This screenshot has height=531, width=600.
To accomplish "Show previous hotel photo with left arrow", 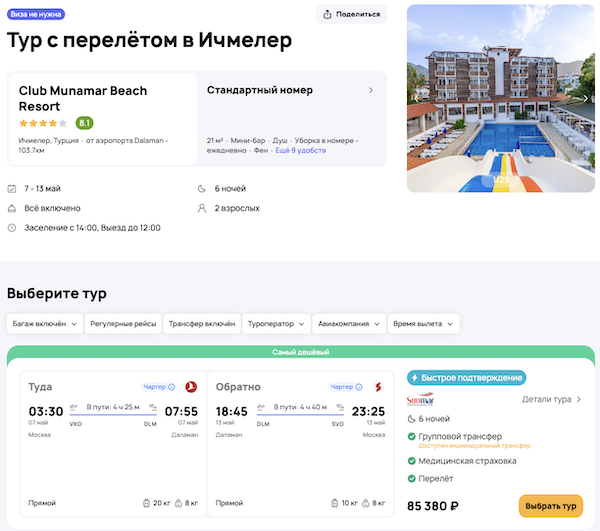I will click(x=416, y=98).
